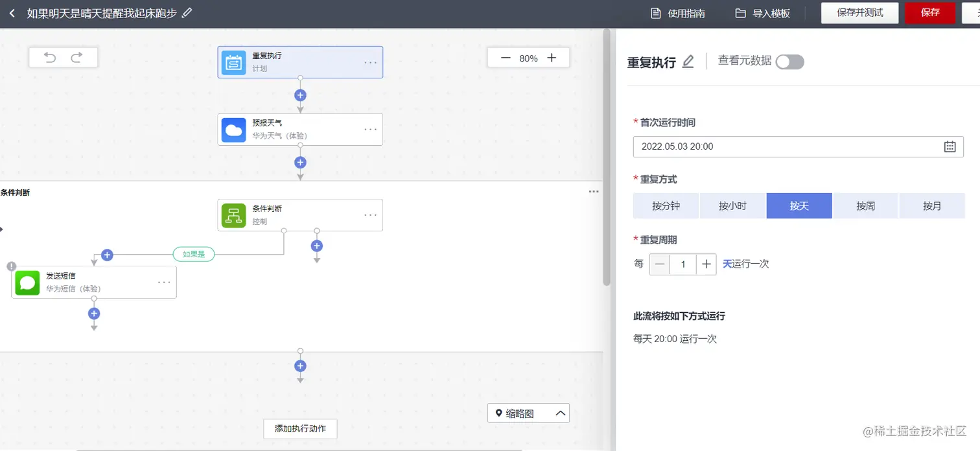Select the 按月 repeat option
The image size is (980, 451).
(x=932, y=206)
